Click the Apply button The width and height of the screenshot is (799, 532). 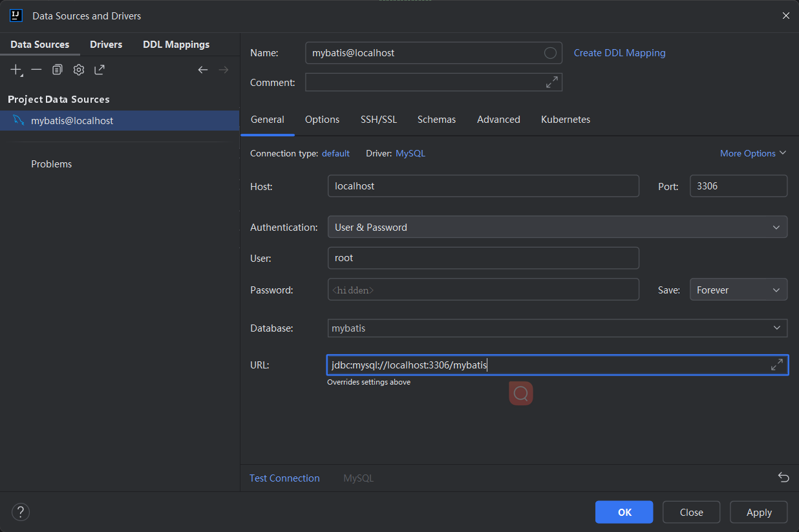coord(759,512)
